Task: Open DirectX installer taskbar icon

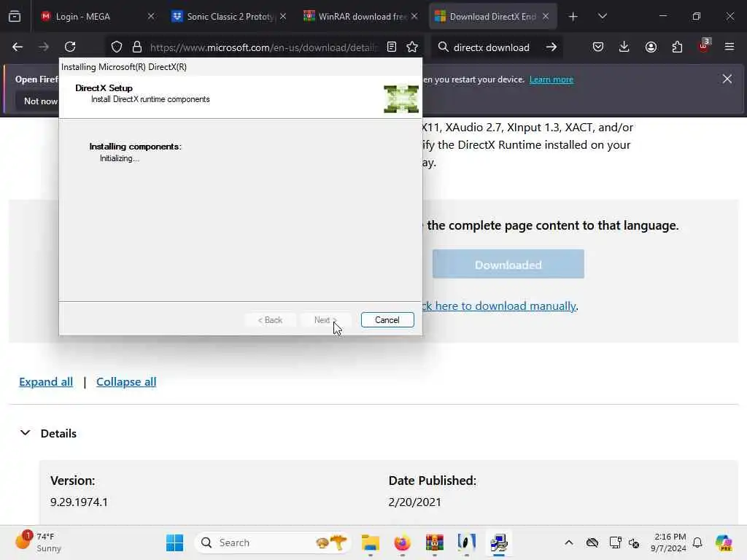Action: coord(499,542)
